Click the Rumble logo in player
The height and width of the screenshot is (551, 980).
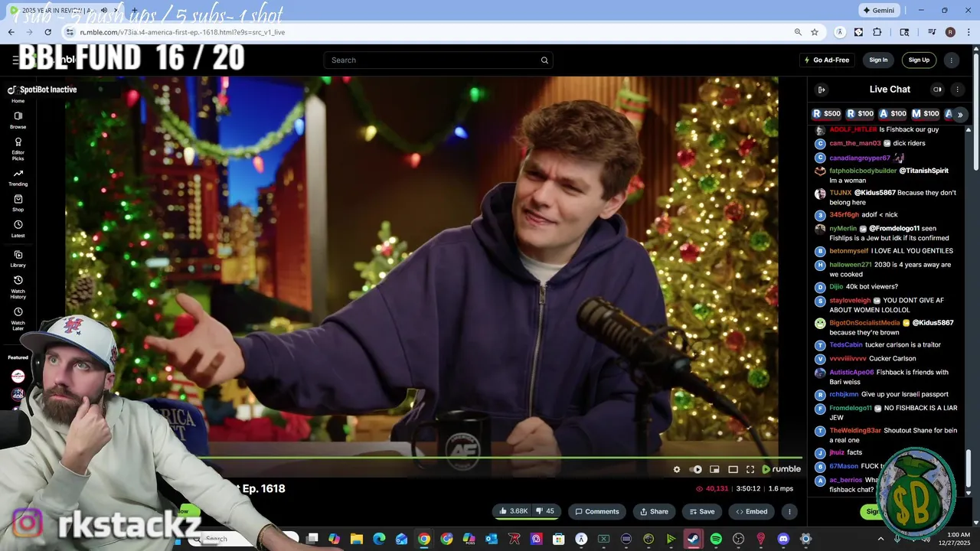pos(781,469)
